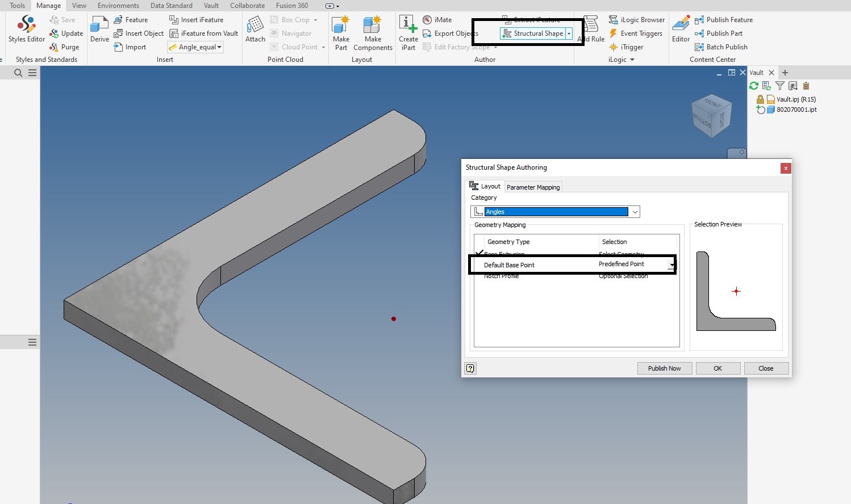Expand the Default Base Point selection dropdown
This screenshot has height=504, width=851.
point(671,265)
